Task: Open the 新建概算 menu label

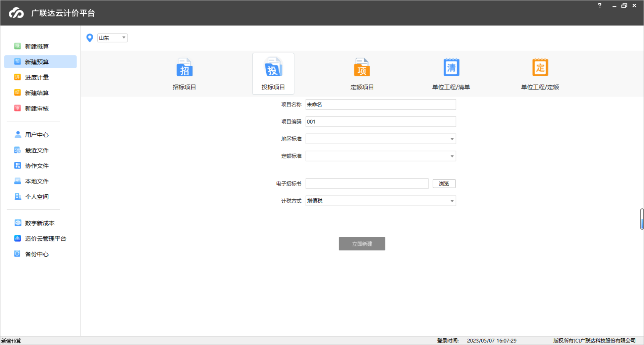Action: pos(37,47)
